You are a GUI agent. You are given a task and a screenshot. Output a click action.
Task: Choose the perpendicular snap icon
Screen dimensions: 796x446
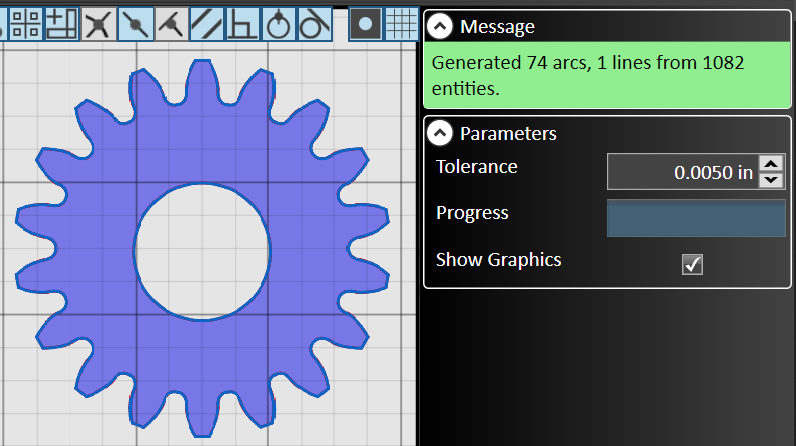click(x=243, y=24)
